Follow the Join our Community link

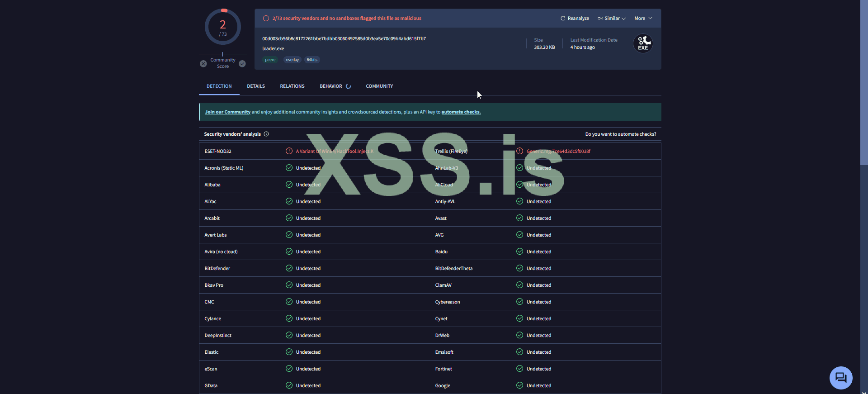[228, 112]
